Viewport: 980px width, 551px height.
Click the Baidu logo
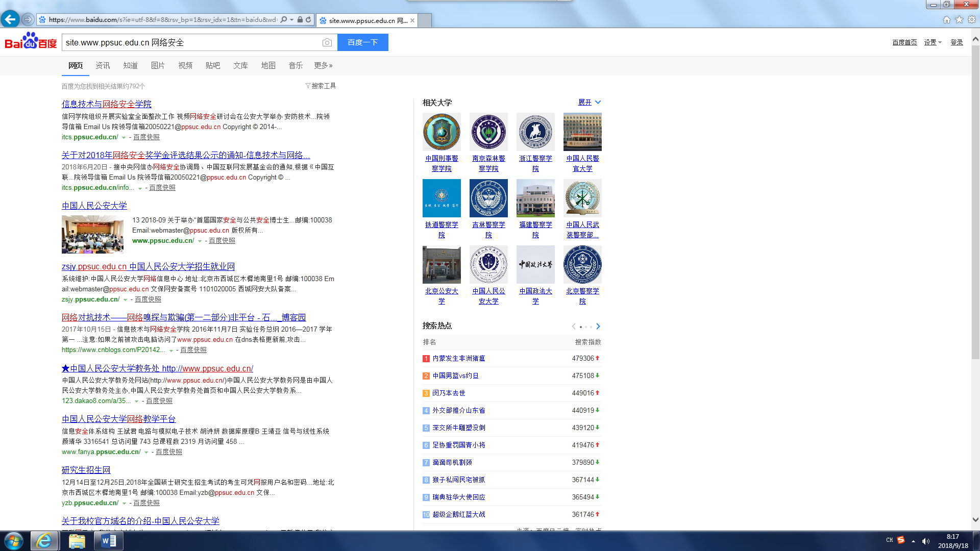(31, 41)
